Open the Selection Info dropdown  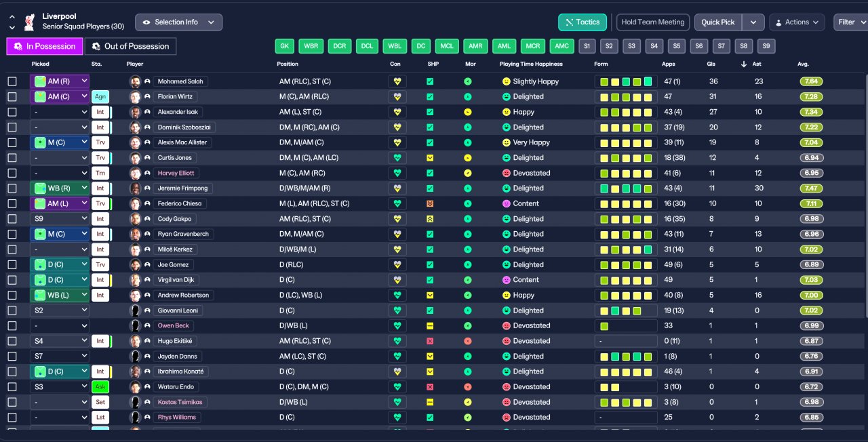coord(178,22)
